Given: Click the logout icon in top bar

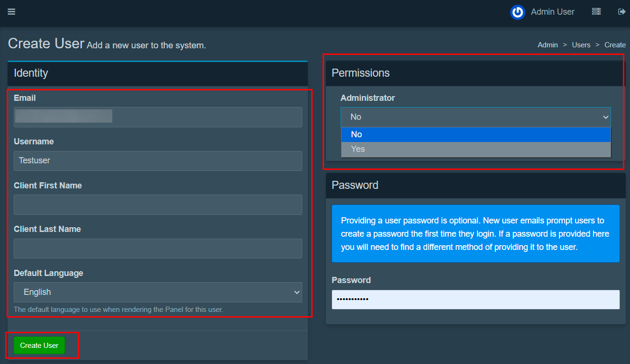Looking at the screenshot, I should [x=622, y=12].
